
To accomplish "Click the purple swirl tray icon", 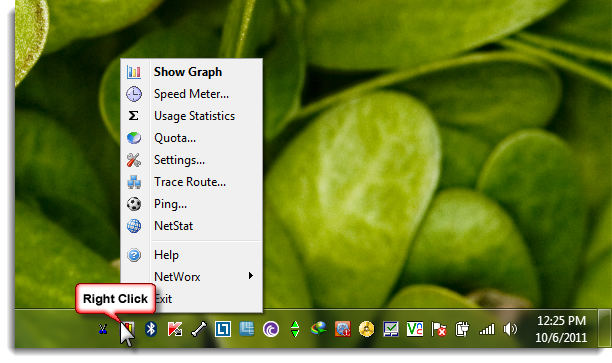I will tap(271, 329).
